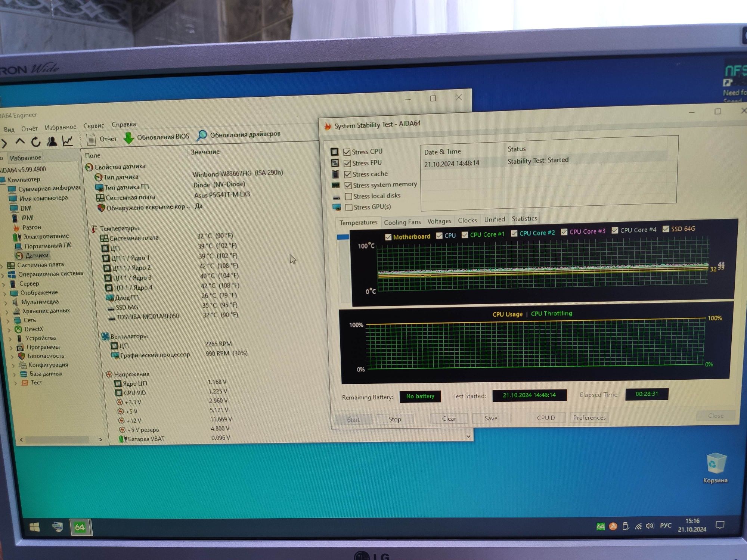Toggle the Stress CPU checkbox

point(347,152)
